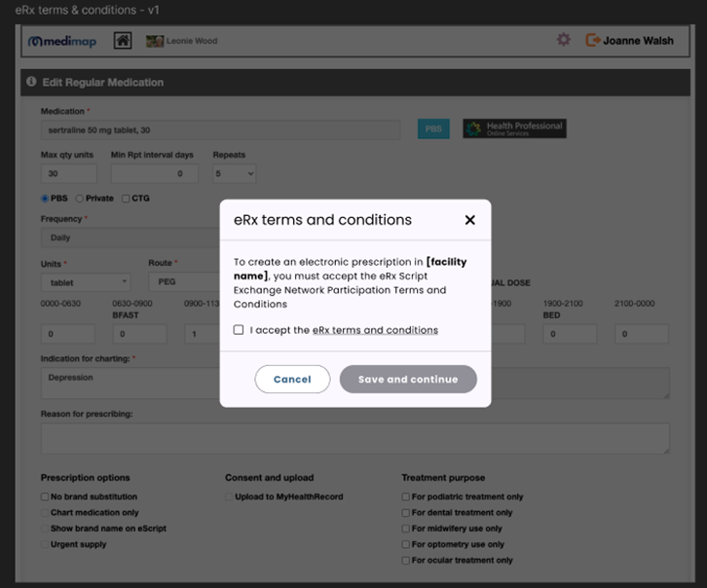Expand the Repeats dropdown
The image size is (707, 588).
click(234, 173)
